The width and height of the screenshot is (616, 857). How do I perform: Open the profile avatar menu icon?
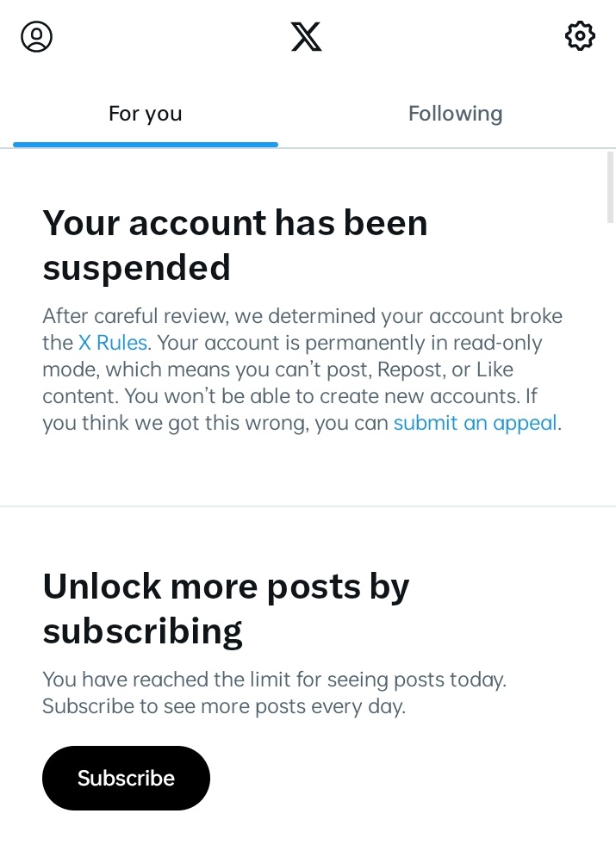[x=37, y=37]
